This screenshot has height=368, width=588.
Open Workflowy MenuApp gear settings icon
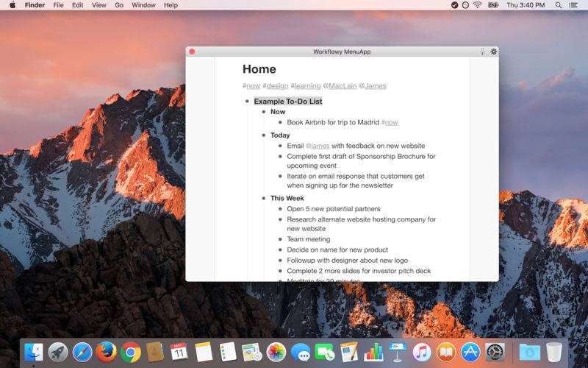[x=493, y=52]
